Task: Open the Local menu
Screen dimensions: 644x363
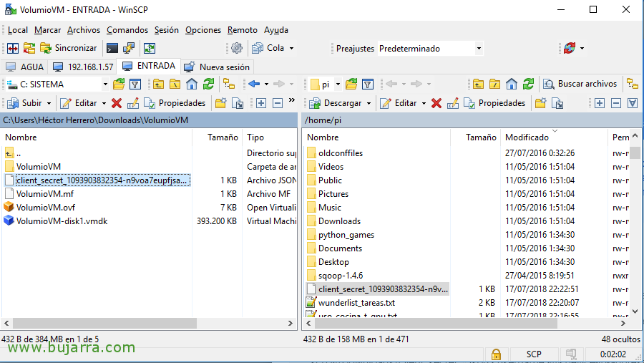Action: click(18, 30)
